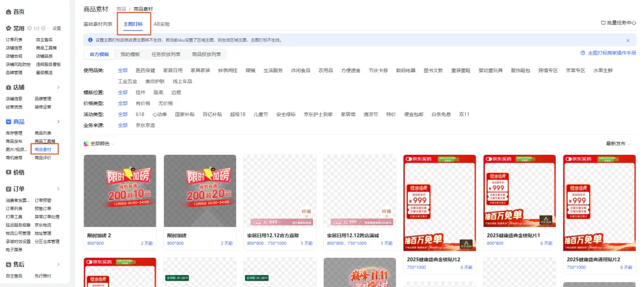644x287 pixels.
Task: Open 商品评价 in the sidebar
Action: [43, 157]
